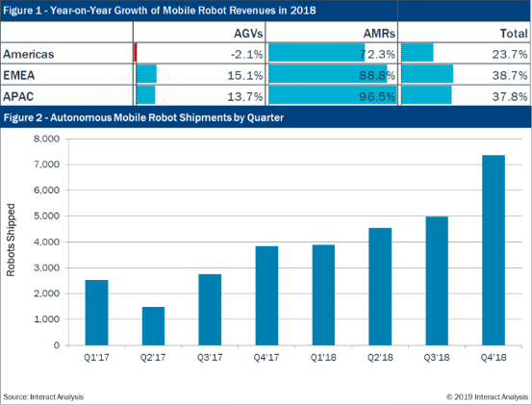Click the Q2'17 shipments bar
The height and width of the screenshot is (405, 532).
click(x=153, y=326)
